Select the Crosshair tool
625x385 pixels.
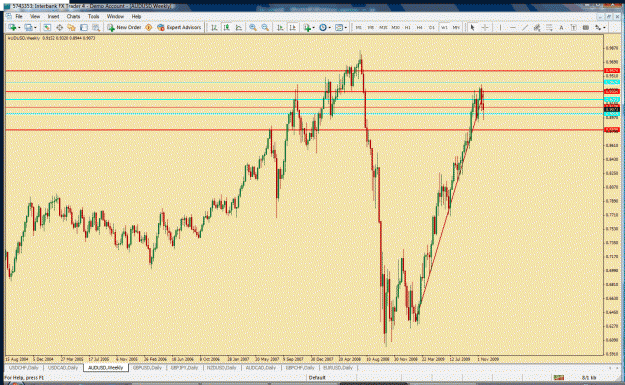point(485,28)
